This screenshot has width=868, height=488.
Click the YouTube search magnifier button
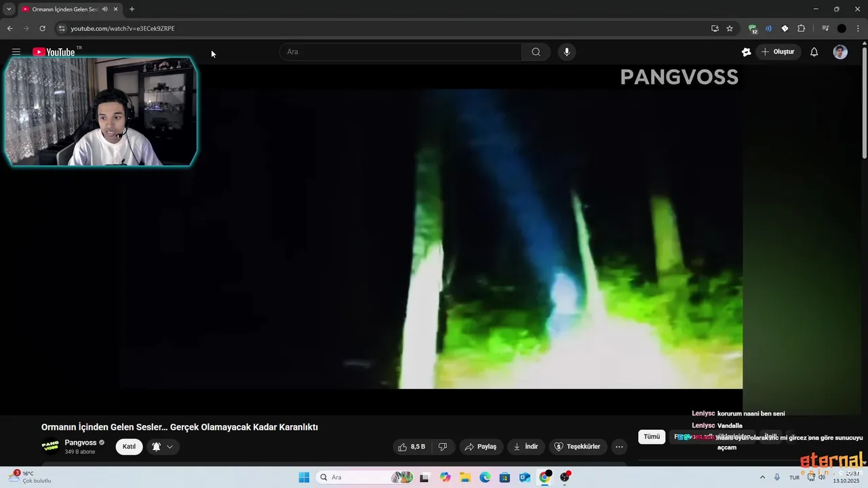coord(536,52)
